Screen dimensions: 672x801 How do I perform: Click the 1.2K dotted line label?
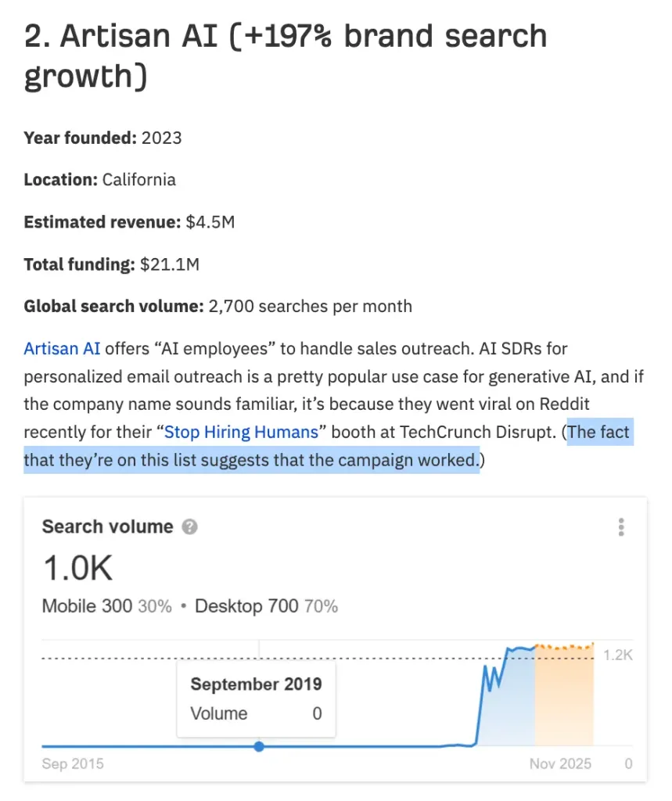point(617,655)
